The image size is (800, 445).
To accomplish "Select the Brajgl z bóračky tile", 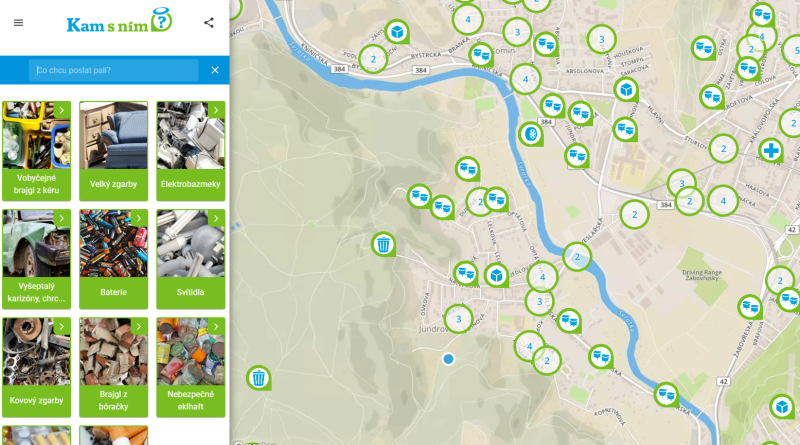I will coord(113,367).
